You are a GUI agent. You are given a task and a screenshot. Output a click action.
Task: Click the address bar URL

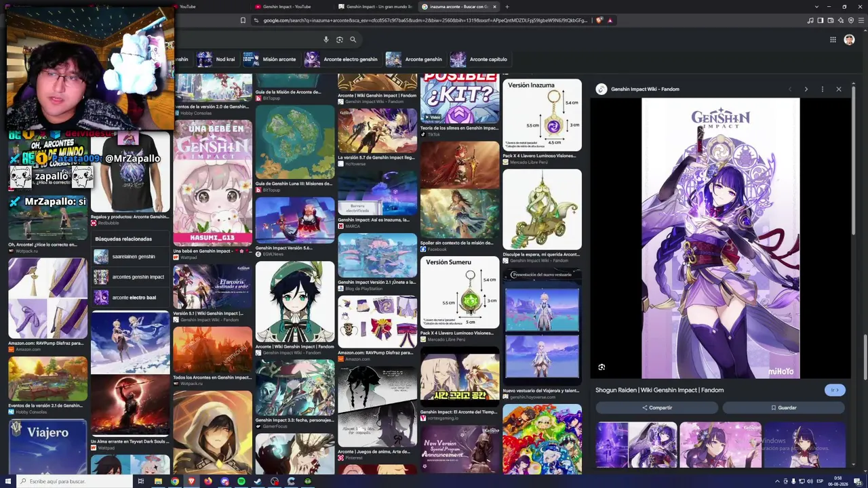pyautogui.click(x=425, y=20)
